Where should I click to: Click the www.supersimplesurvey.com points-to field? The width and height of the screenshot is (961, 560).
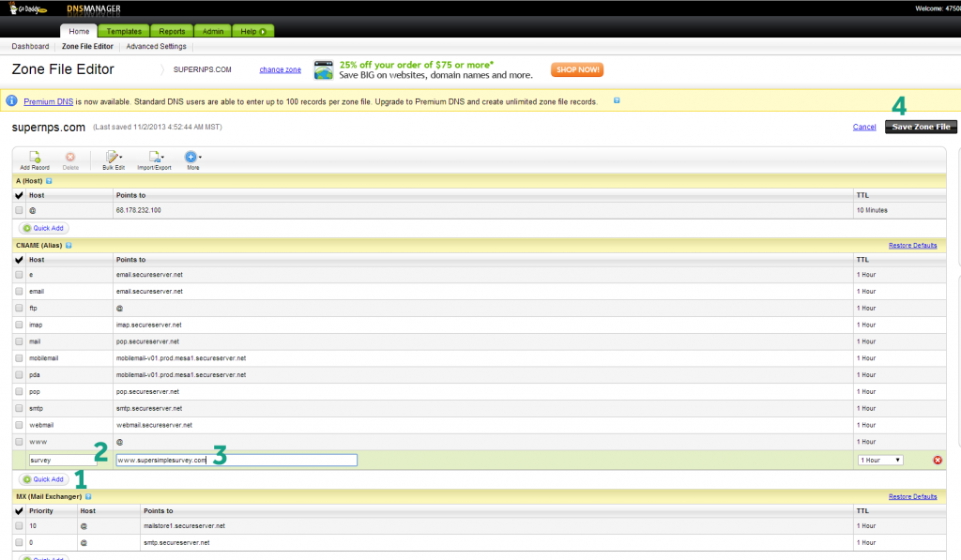click(236, 461)
